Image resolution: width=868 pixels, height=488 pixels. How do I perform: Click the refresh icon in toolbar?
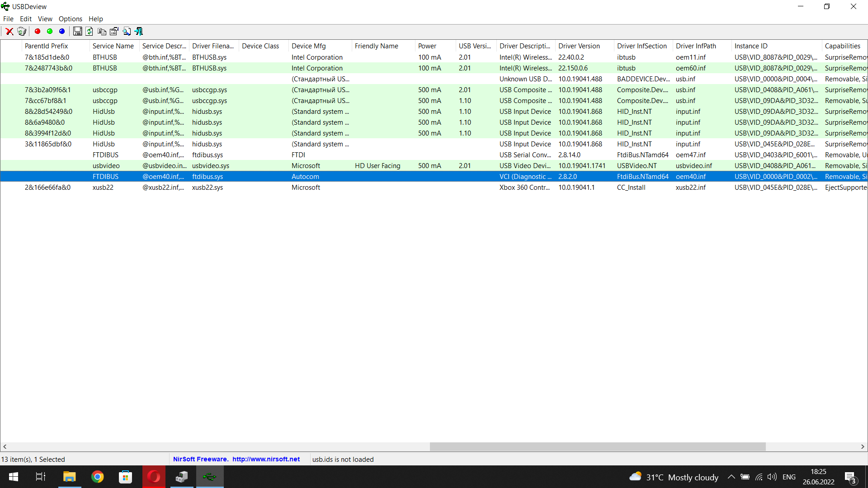pos(90,31)
